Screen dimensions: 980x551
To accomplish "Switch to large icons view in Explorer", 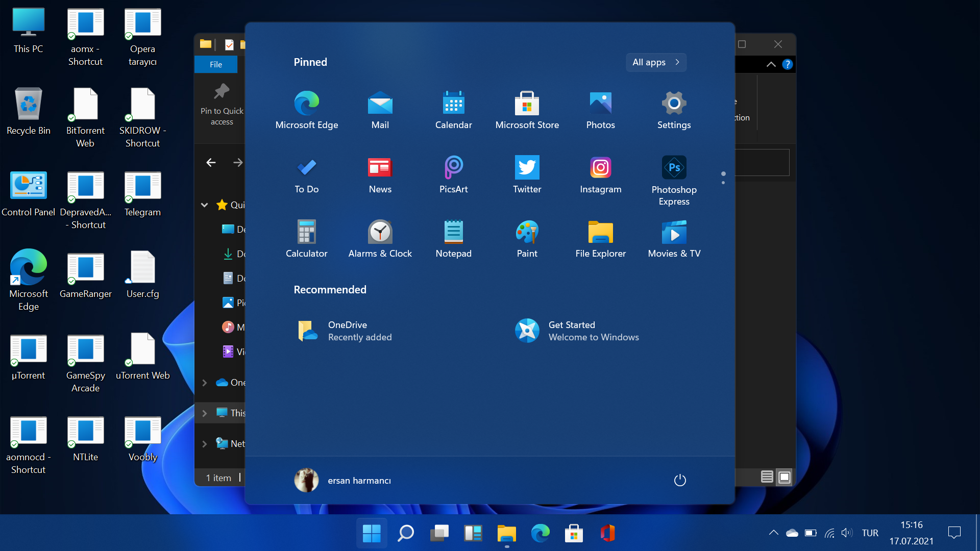I will 784,477.
